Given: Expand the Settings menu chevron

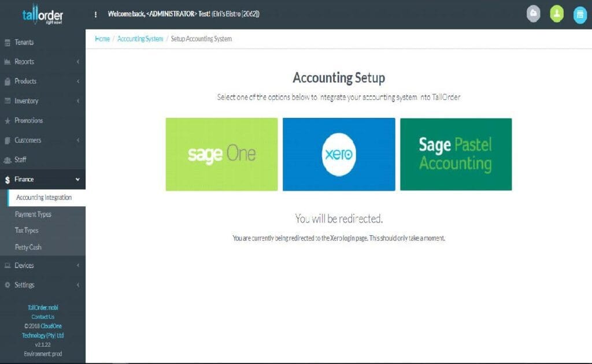Looking at the screenshot, I should (x=78, y=285).
